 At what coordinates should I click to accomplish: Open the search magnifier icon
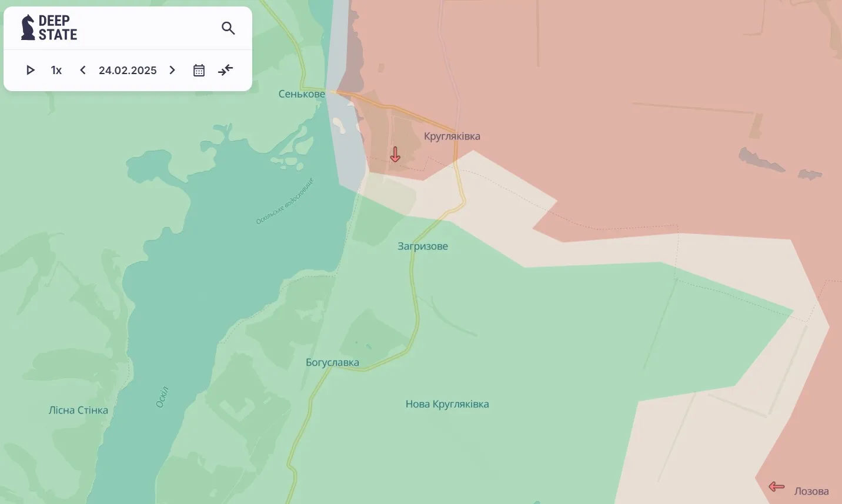[x=228, y=28]
